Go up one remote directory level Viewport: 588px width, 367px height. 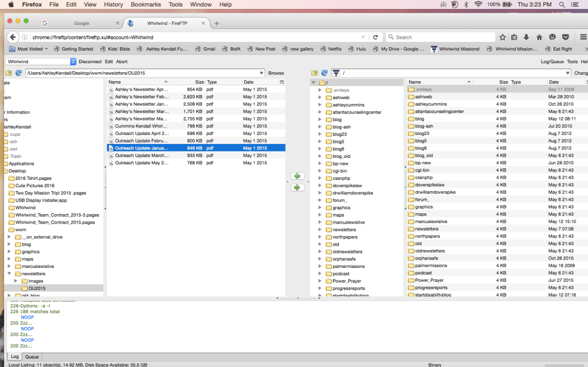click(x=314, y=73)
